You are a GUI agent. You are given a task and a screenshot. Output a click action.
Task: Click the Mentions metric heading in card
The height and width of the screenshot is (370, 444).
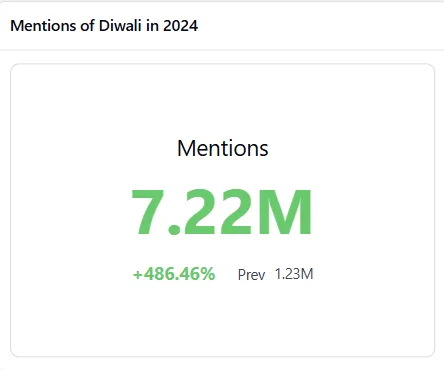click(x=223, y=148)
